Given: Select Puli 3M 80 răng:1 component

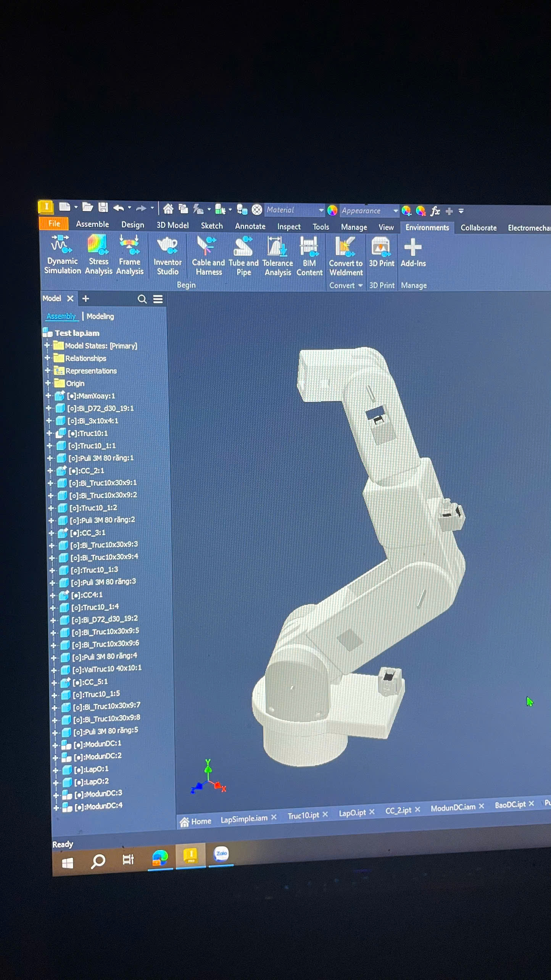Looking at the screenshot, I should [x=101, y=458].
